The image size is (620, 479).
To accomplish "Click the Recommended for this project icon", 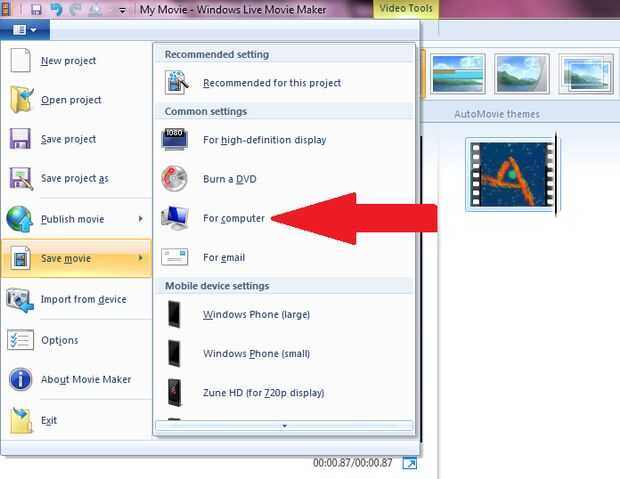I will 176,82.
